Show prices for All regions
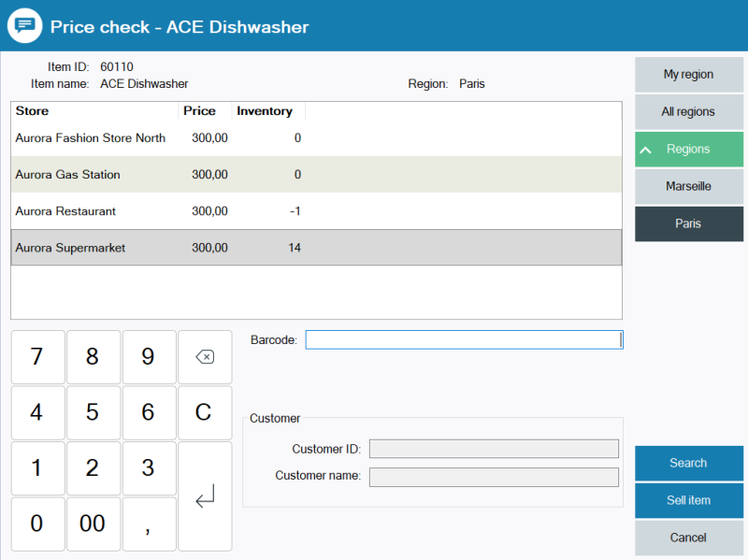This screenshot has width=748, height=560. (689, 112)
